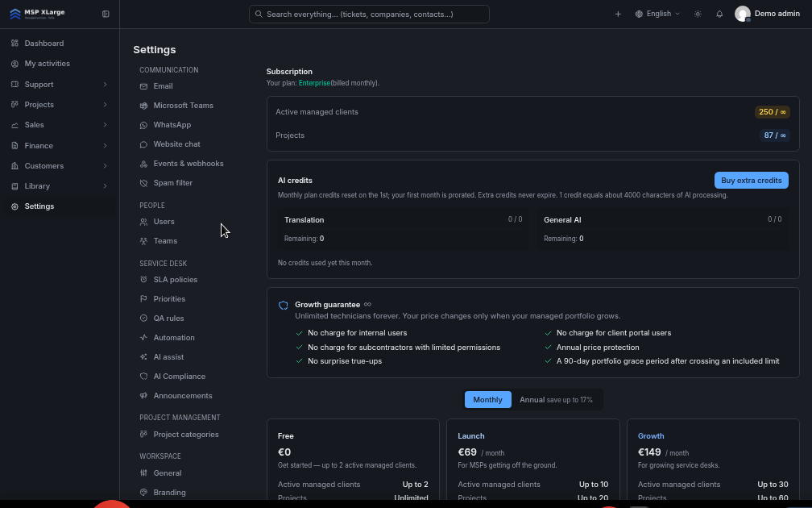This screenshot has height=508, width=812.
Task: Open SLA policies settings
Action: click(x=175, y=279)
